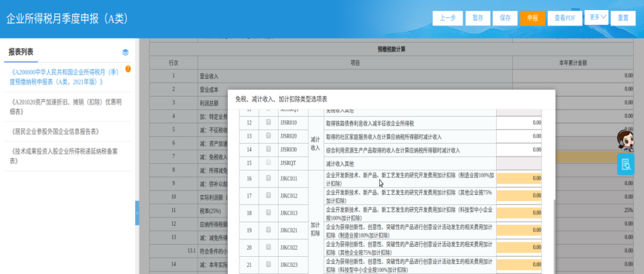Click the orange amount field for JJKC023

(519, 264)
